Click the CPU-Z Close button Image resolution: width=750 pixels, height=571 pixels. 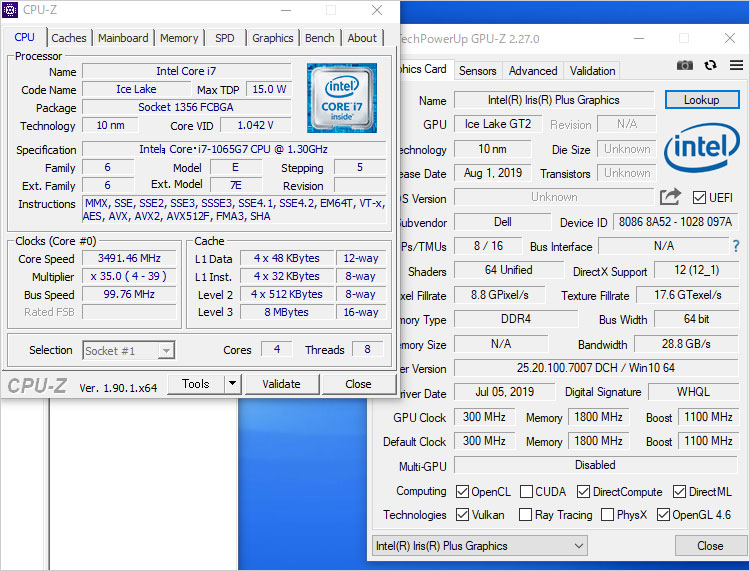point(358,384)
